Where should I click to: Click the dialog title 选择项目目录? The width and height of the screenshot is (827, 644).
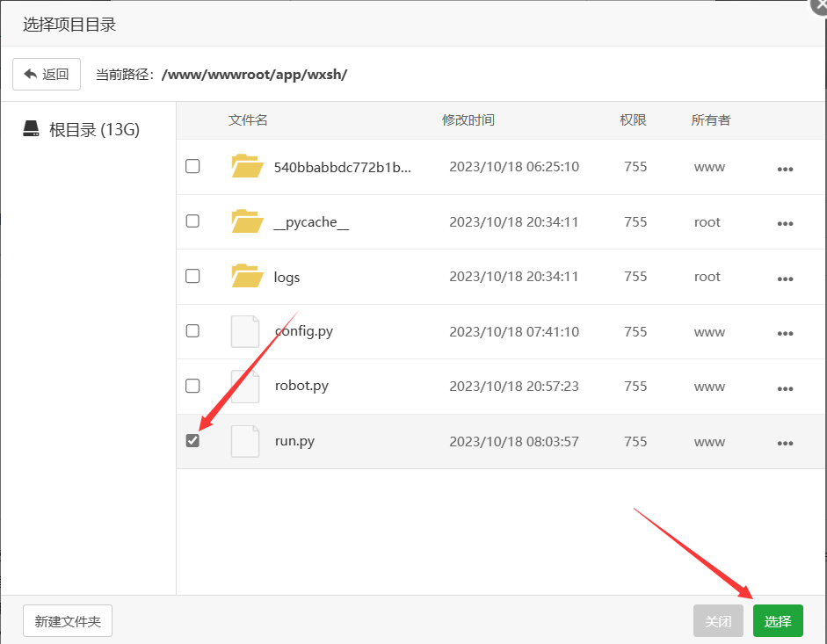[69, 25]
